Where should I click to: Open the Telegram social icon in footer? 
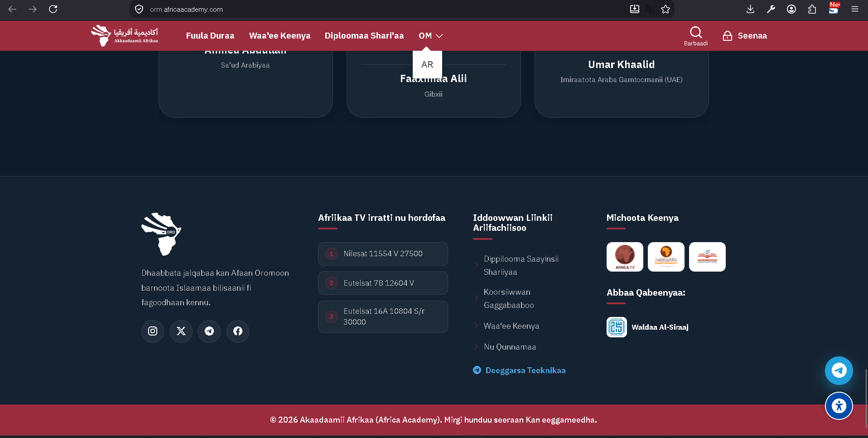point(209,331)
